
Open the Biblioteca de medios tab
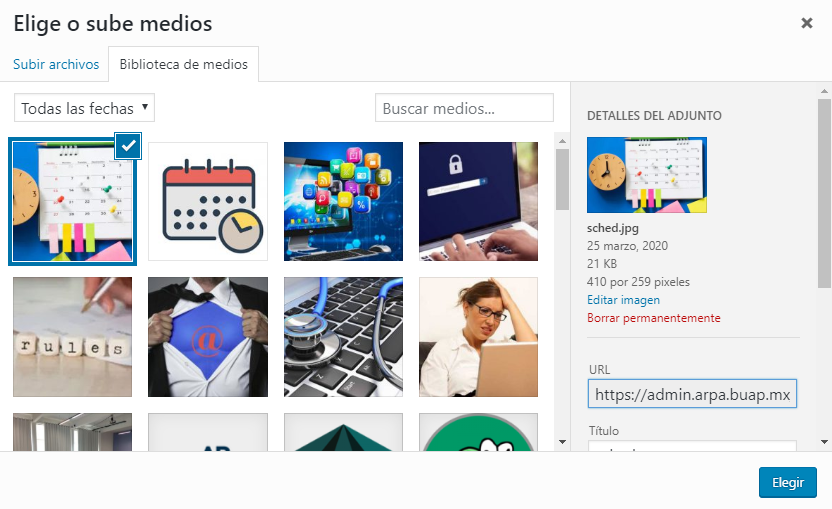[x=184, y=64]
